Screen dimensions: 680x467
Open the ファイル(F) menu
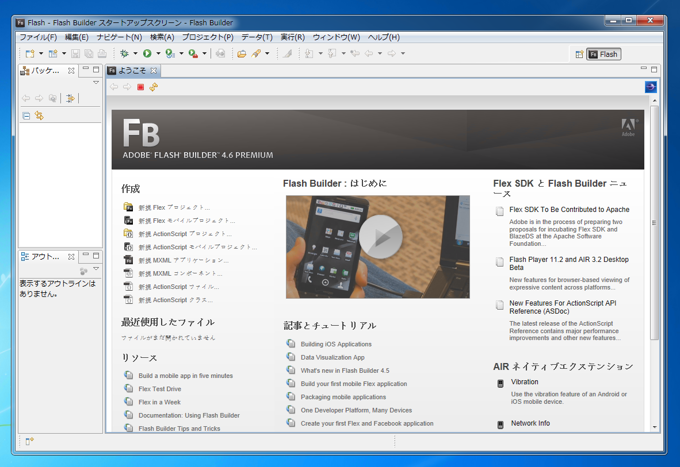[x=38, y=37]
